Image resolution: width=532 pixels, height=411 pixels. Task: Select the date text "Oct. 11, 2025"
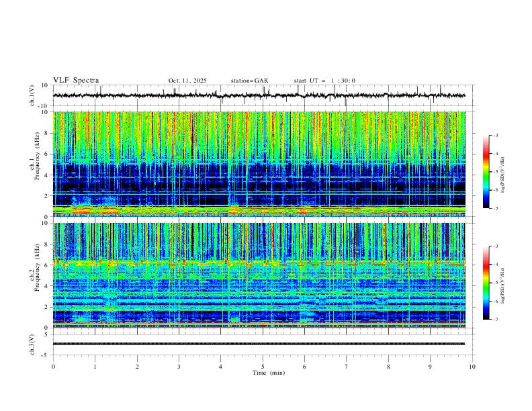click(187, 81)
